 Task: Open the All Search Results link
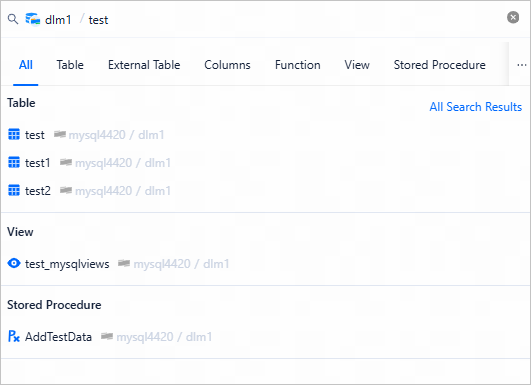[475, 107]
